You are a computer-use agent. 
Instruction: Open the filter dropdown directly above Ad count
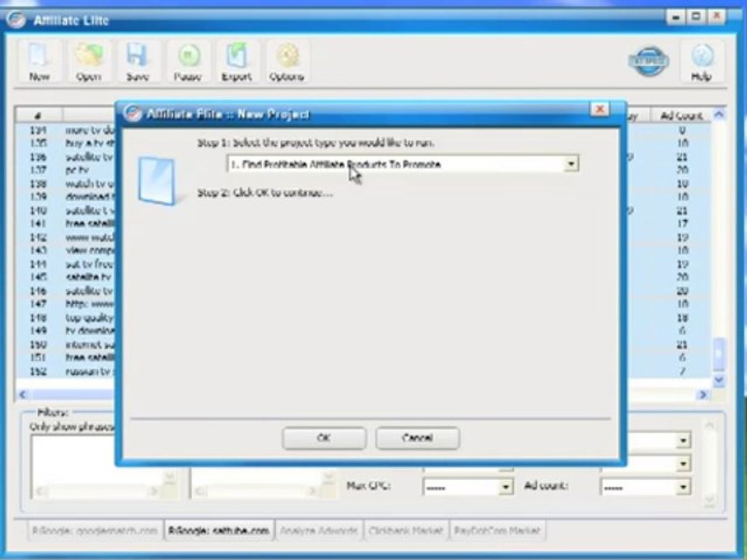[683, 463]
